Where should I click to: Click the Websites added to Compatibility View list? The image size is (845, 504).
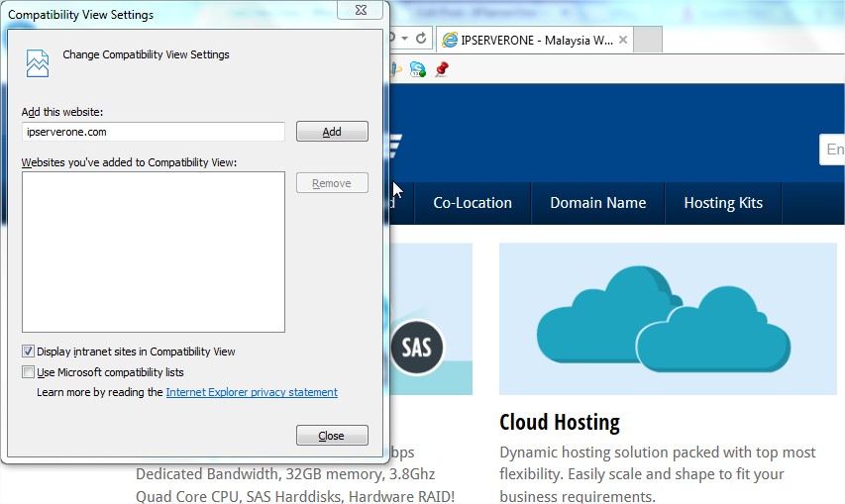(x=153, y=252)
